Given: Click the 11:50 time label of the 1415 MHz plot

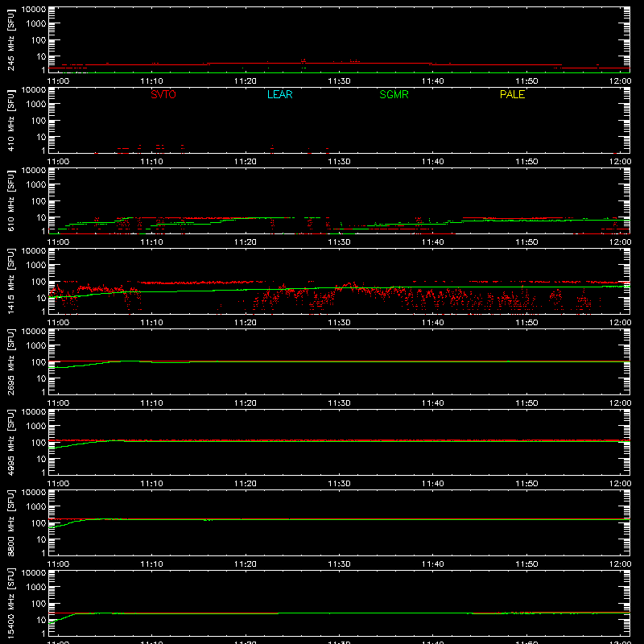Looking at the screenshot, I should [526, 323].
